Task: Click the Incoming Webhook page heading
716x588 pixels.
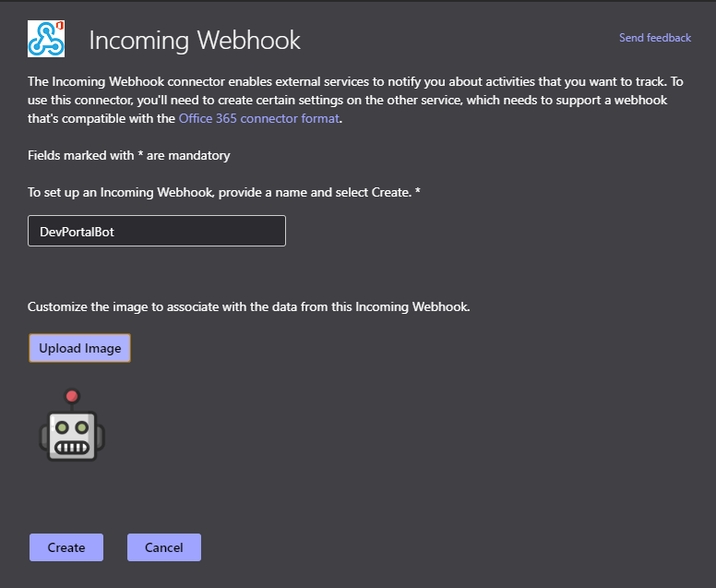Action: pyautogui.click(x=195, y=40)
